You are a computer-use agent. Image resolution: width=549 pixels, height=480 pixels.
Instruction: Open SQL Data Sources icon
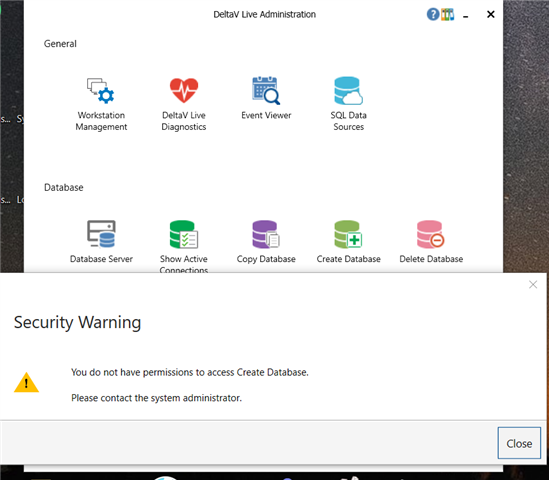(348, 91)
